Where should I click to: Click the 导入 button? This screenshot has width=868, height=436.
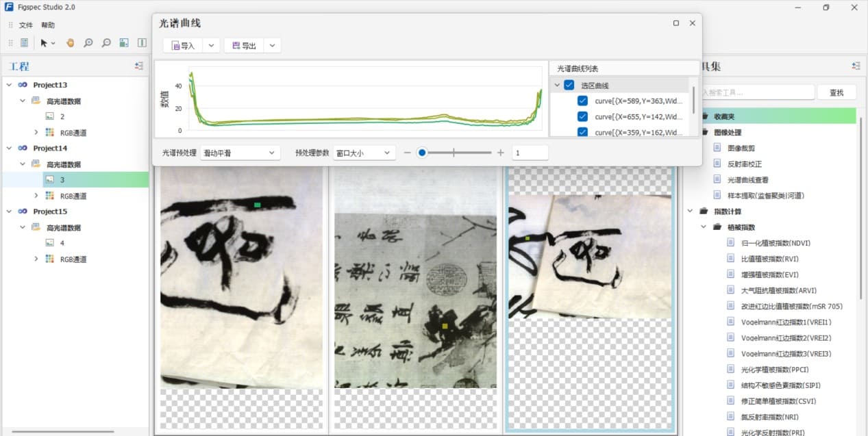tap(183, 46)
